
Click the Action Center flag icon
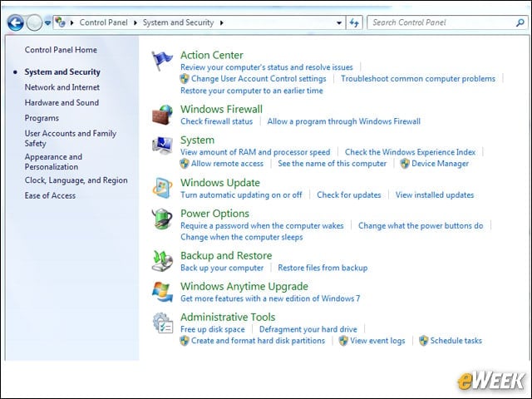[162, 61]
